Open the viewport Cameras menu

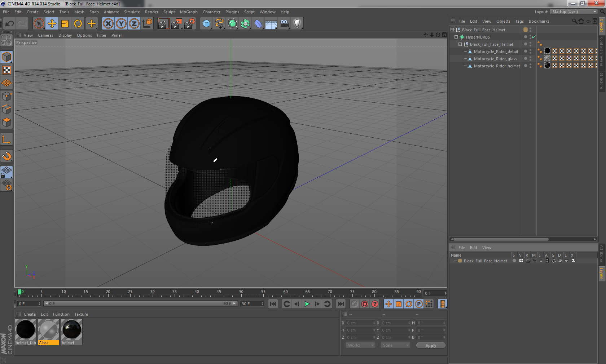(45, 35)
